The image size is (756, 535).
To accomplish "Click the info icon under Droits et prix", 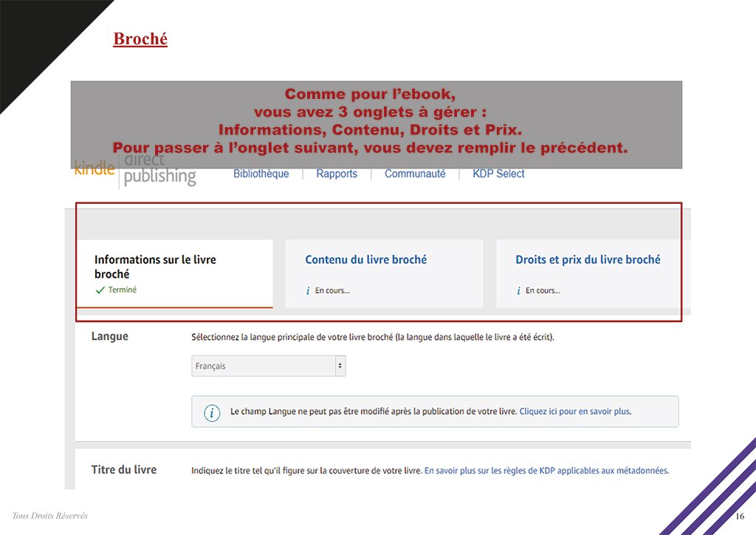I will point(518,291).
